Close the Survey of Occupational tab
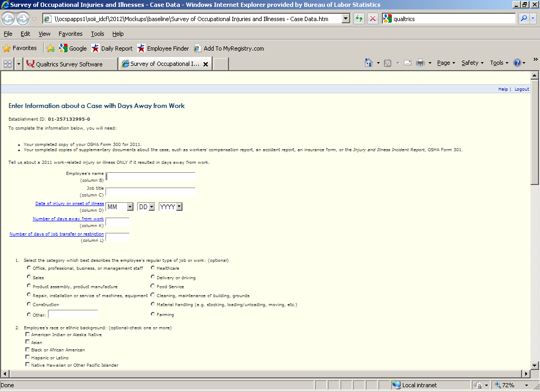Screen dimensions: 540x392 (x=206, y=64)
